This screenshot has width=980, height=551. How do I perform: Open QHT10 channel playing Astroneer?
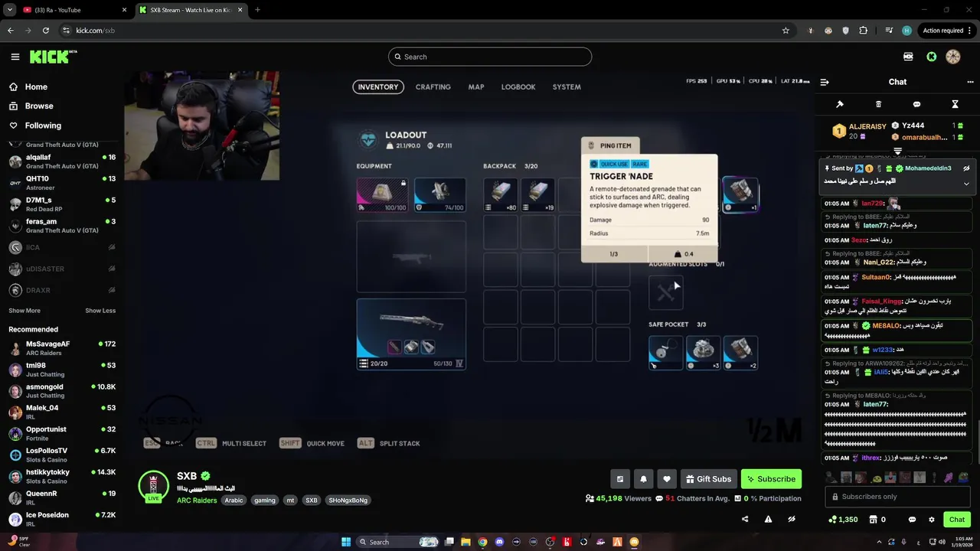pos(61,183)
